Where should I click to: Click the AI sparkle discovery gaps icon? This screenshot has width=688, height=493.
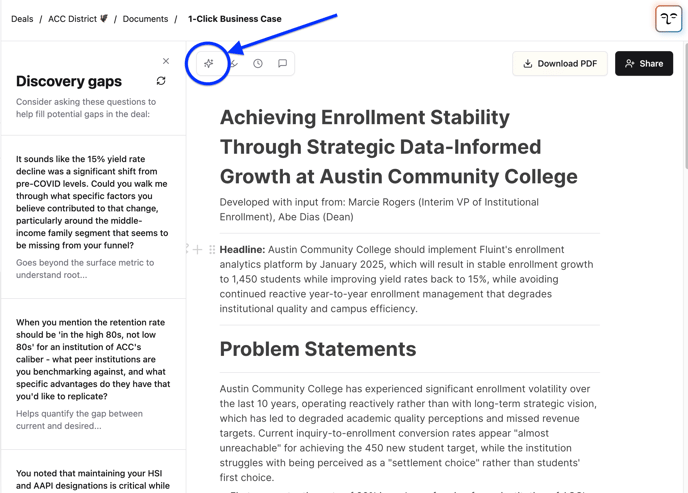tap(209, 64)
